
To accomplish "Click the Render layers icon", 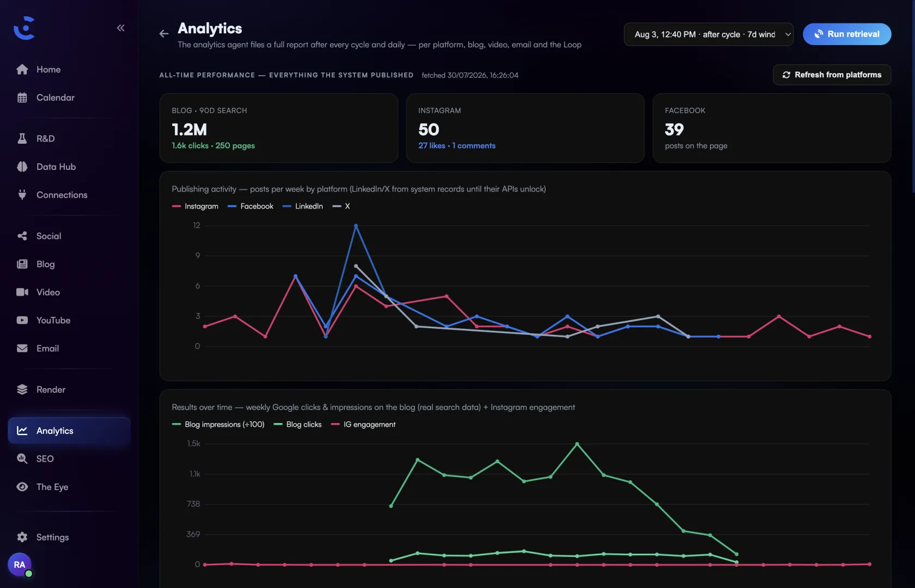I will tap(22, 389).
